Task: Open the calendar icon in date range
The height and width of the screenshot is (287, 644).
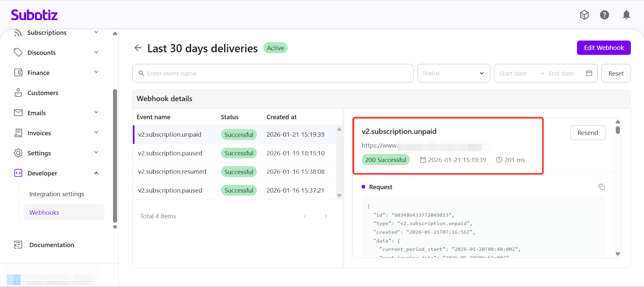Action: pos(589,73)
